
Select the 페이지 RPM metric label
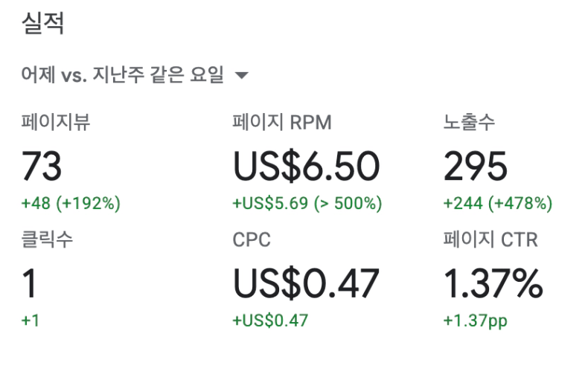coord(282,122)
